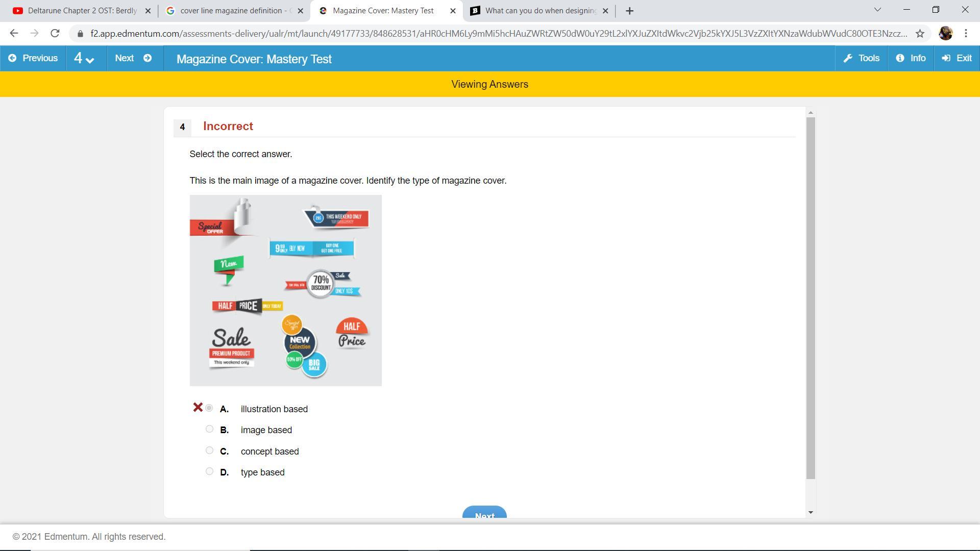Image resolution: width=980 pixels, height=551 pixels.
Task: Open Chrome tab search chevron
Action: [x=877, y=10]
